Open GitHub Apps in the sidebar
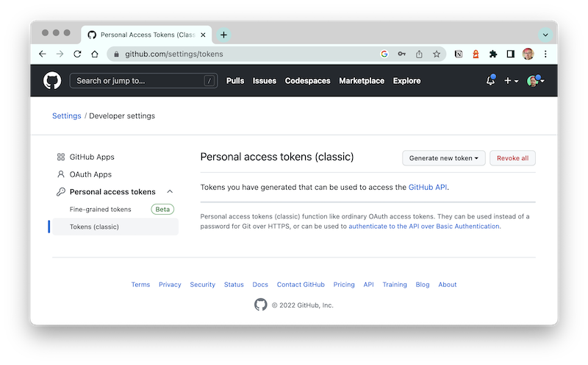 [92, 157]
